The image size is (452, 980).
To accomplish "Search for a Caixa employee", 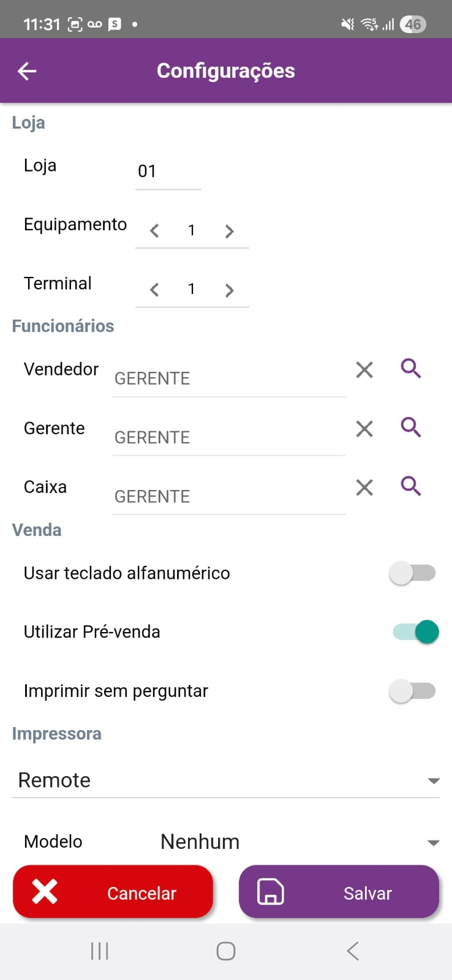I will (x=410, y=486).
